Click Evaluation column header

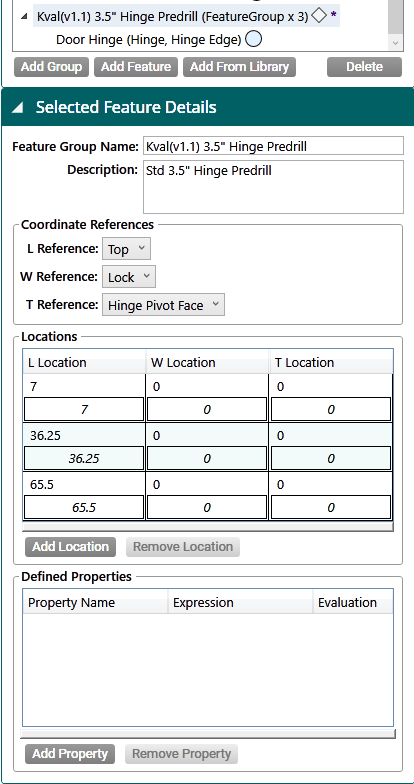coord(353,602)
